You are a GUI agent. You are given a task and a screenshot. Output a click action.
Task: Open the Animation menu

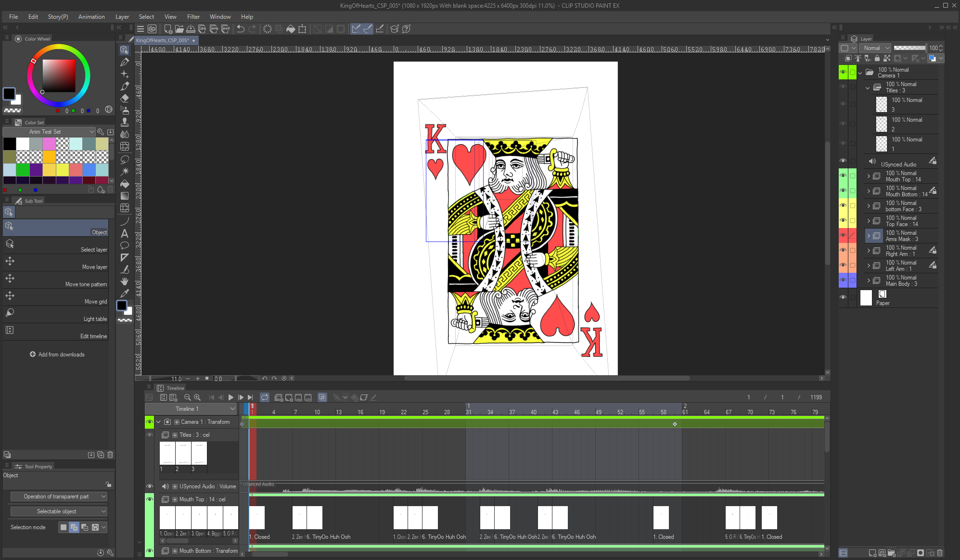click(91, 16)
